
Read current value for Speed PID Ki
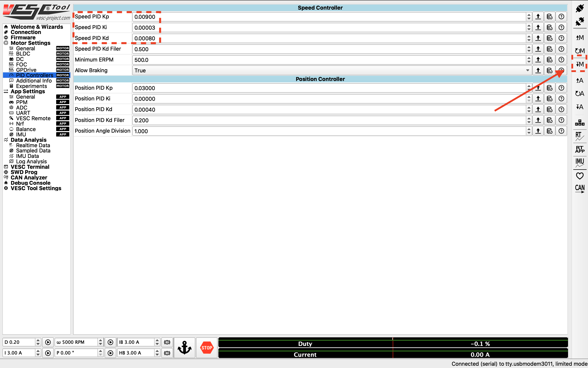tap(538, 27)
